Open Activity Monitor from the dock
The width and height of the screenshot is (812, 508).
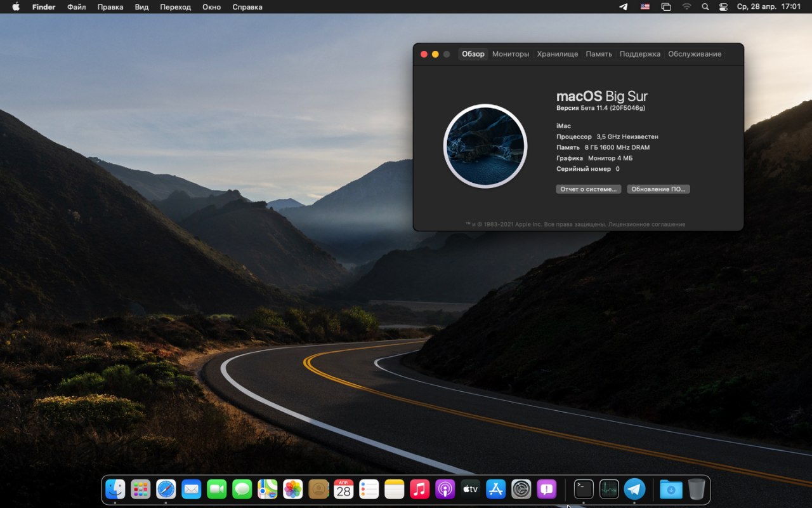pos(609,489)
